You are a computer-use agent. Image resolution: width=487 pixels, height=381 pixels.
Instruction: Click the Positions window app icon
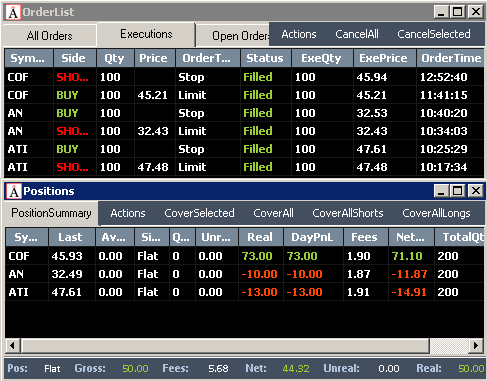click(x=14, y=191)
